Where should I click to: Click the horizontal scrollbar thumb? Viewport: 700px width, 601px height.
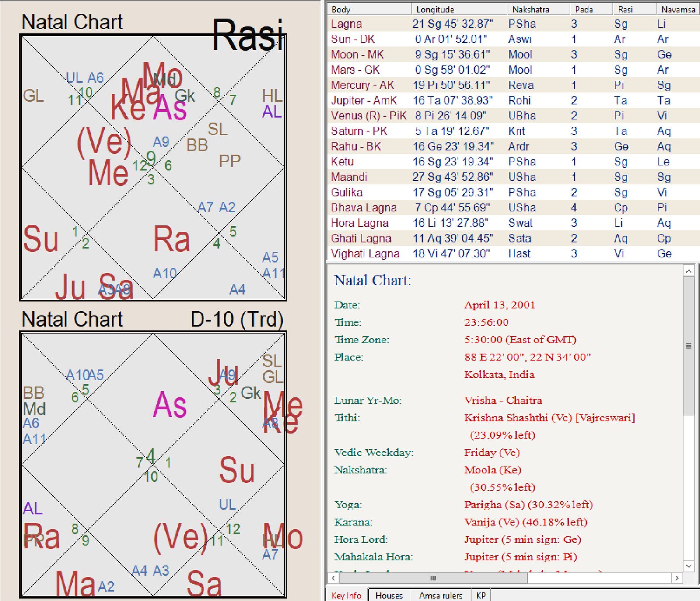(x=432, y=578)
